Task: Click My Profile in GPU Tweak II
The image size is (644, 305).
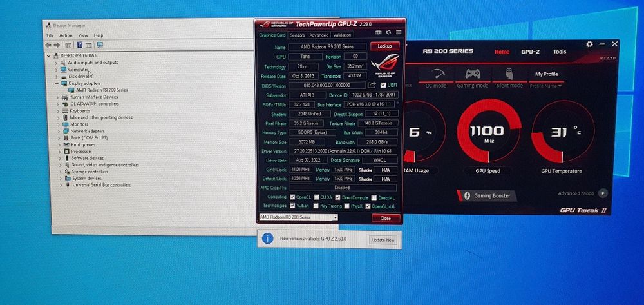Action: 546,74
